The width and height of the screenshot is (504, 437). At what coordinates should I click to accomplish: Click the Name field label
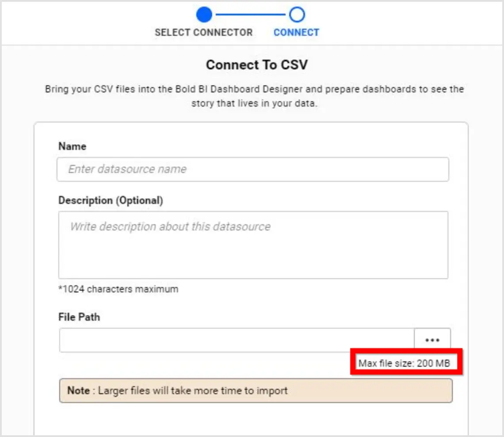73,146
